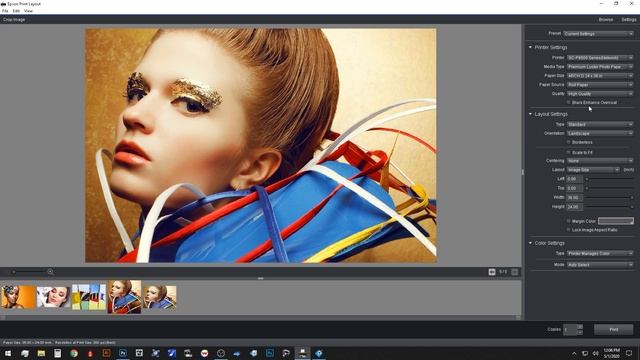Click the Print button
The image size is (640, 360).
[613, 329]
